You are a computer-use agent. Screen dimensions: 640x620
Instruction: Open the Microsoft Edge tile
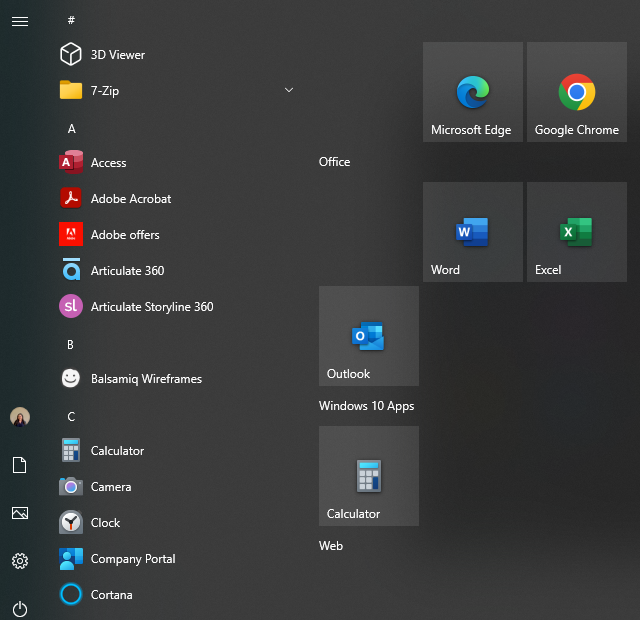pyautogui.click(x=473, y=92)
